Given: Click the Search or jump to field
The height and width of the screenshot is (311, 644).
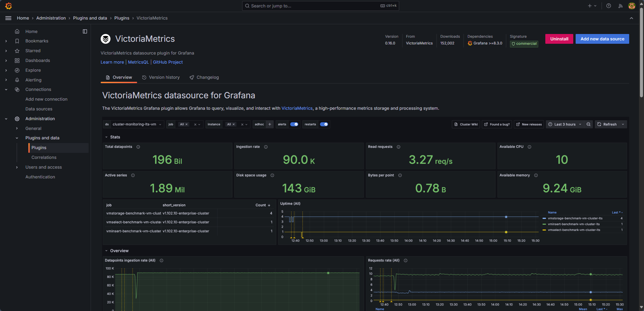Looking at the screenshot, I should 320,6.
